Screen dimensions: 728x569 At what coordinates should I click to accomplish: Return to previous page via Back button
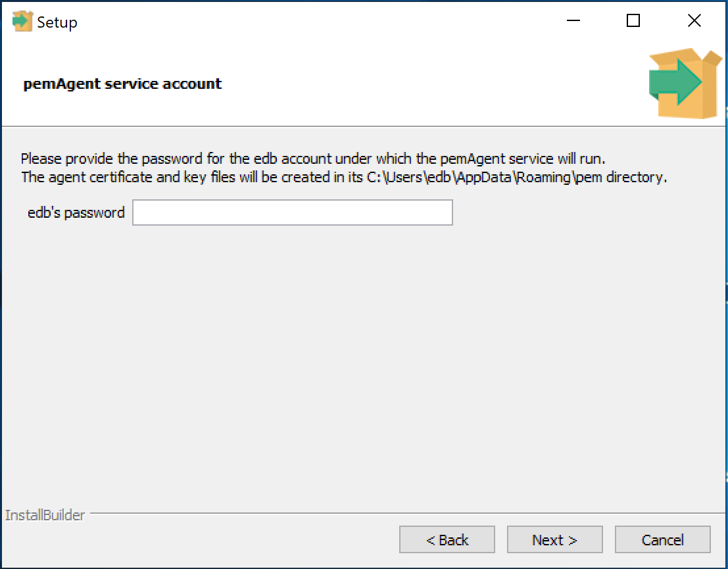point(447,539)
